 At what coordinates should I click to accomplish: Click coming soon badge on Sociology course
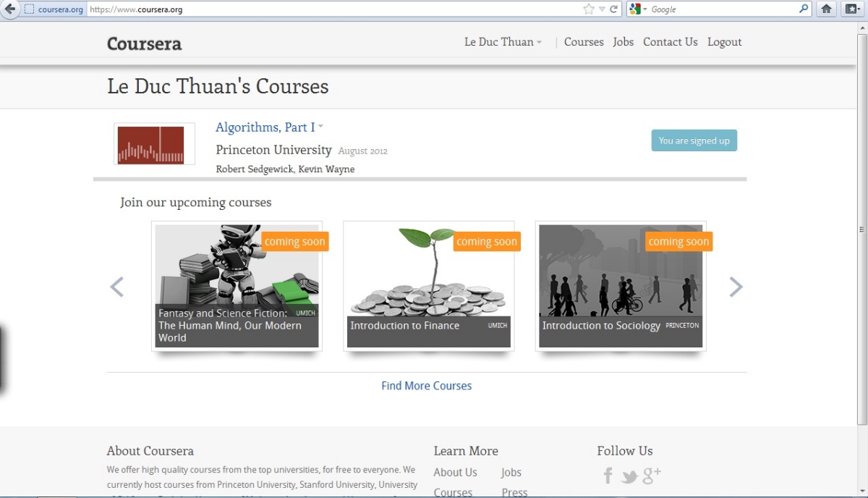point(678,242)
